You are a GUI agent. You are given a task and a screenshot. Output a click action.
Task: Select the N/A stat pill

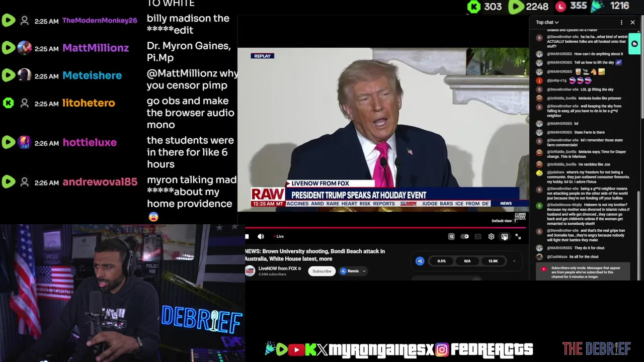point(467,261)
